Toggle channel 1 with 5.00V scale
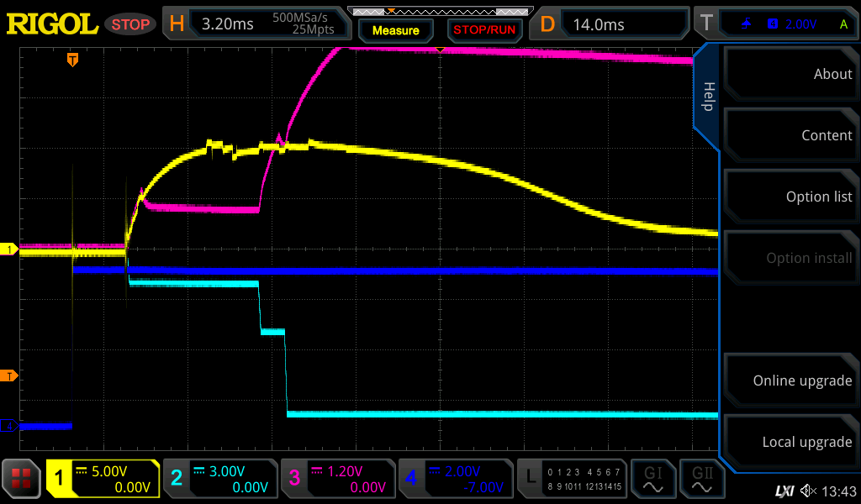The width and height of the screenshot is (861, 504). 103,479
